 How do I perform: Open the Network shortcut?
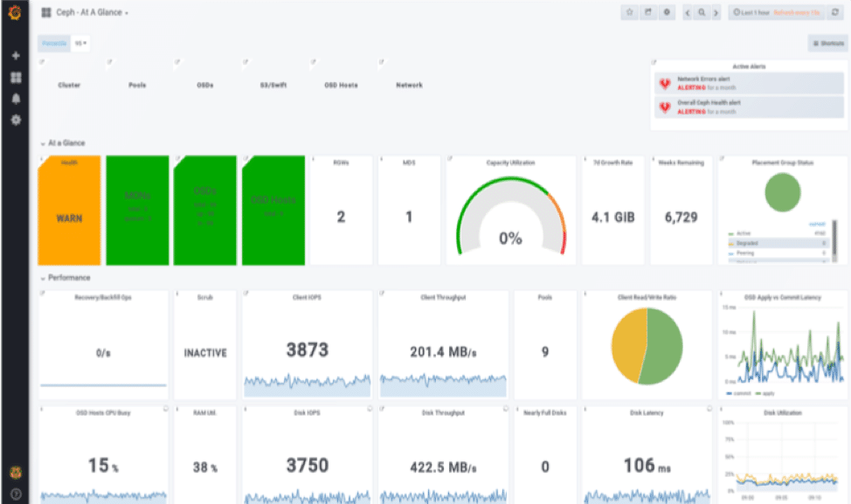[409, 86]
